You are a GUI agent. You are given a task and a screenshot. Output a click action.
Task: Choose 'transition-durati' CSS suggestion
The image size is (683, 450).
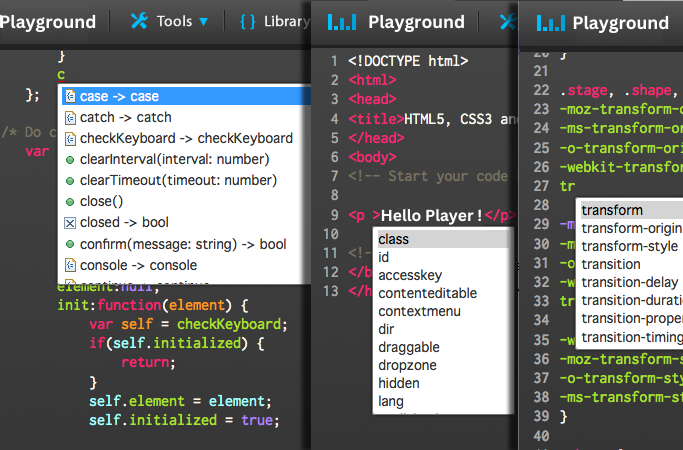632,301
